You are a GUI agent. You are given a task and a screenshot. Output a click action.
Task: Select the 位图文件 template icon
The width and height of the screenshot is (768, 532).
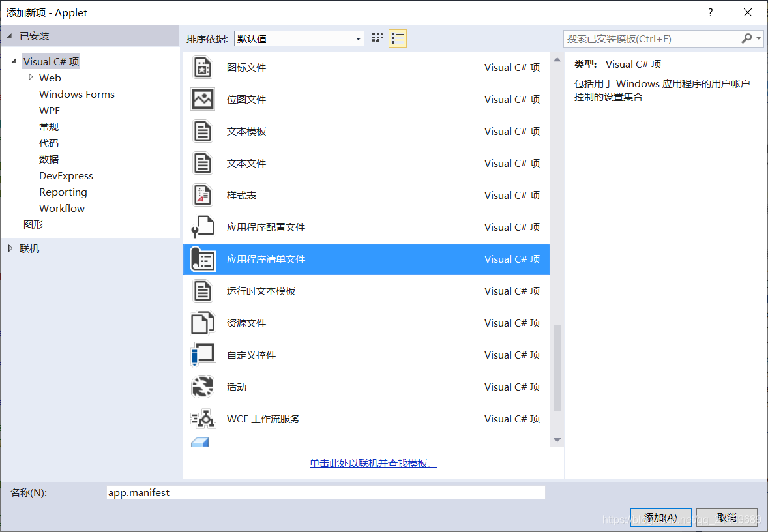202,100
